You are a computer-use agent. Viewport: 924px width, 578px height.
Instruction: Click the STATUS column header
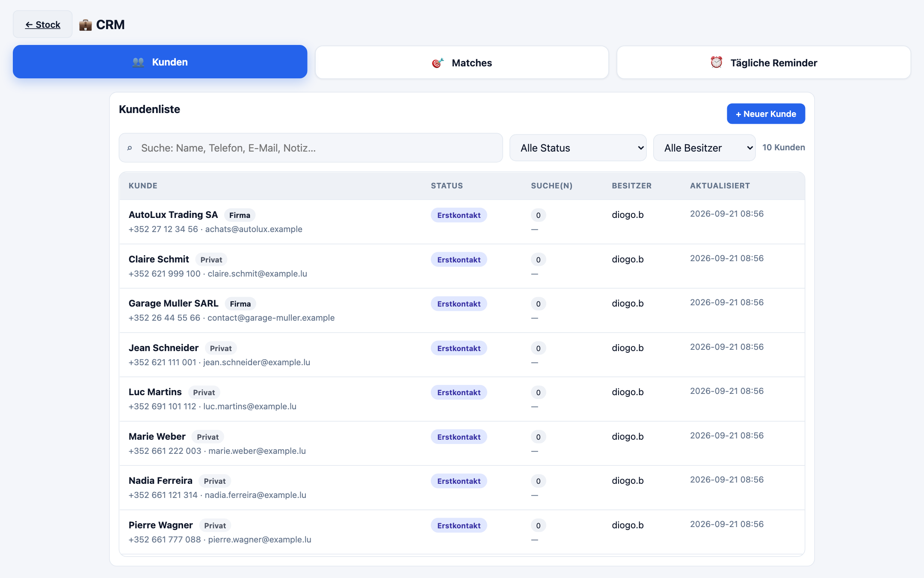click(x=447, y=185)
